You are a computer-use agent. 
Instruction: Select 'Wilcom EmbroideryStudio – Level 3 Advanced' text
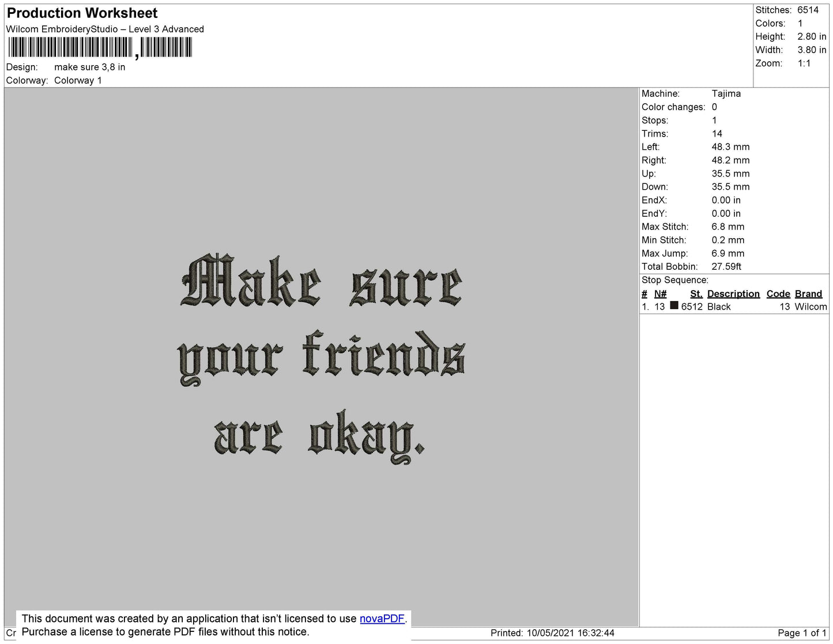[105, 29]
